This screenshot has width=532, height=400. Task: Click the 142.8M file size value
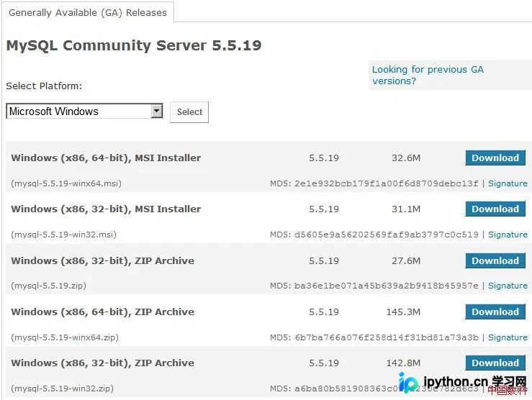tap(403, 363)
